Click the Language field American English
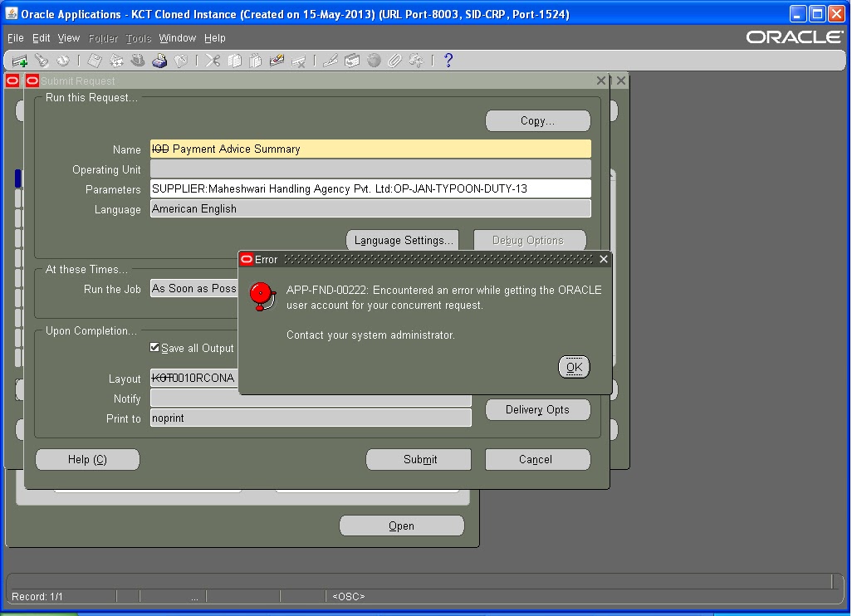 pyautogui.click(x=370, y=208)
